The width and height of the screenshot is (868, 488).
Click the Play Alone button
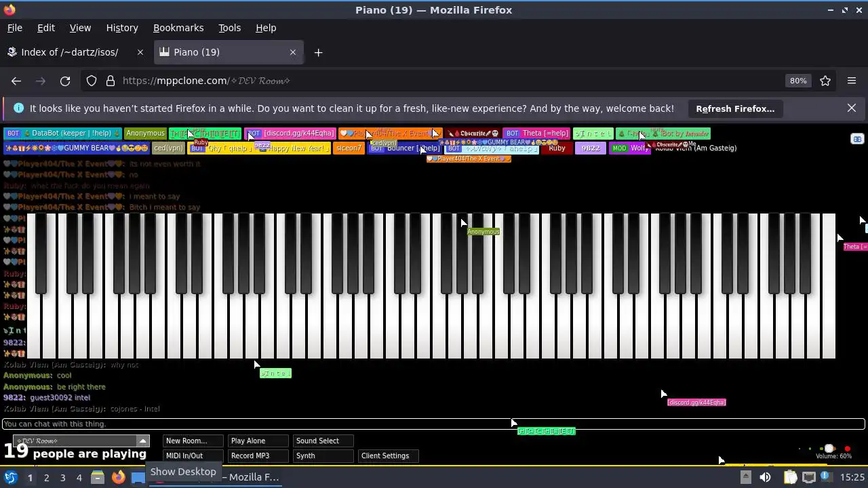(x=258, y=441)
